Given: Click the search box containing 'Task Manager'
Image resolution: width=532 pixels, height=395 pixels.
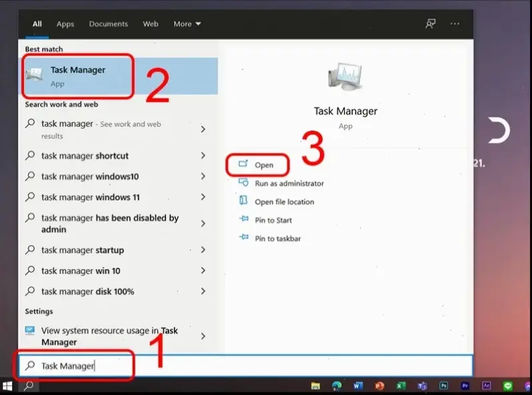Looking at the screenshot, I should [x=245, y=366].
